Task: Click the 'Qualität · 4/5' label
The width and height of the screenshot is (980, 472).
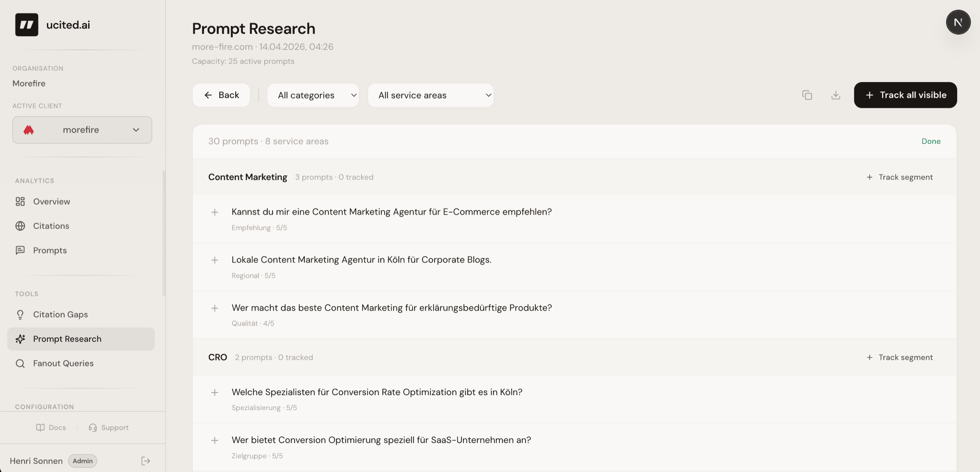Action: (253, 323)
